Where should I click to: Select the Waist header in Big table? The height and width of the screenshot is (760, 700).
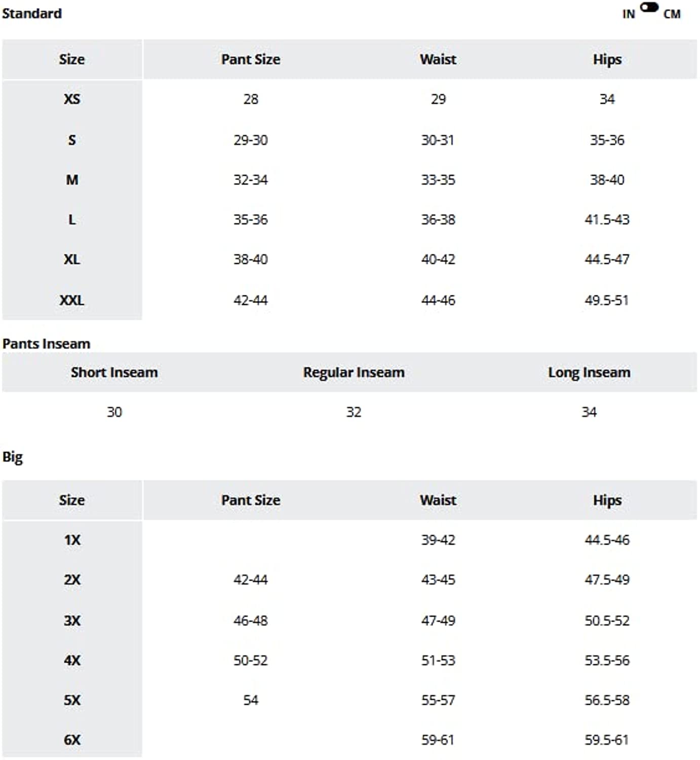click(x=438, y=500)
